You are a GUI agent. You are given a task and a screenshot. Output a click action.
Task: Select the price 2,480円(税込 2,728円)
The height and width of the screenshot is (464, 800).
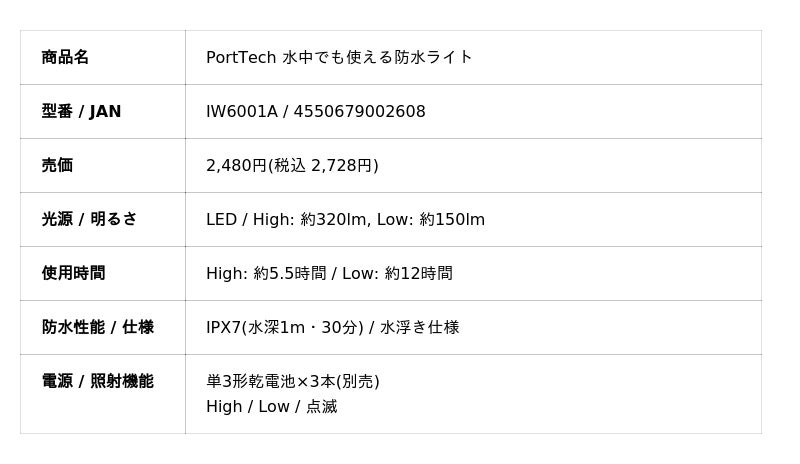[292, 165]
